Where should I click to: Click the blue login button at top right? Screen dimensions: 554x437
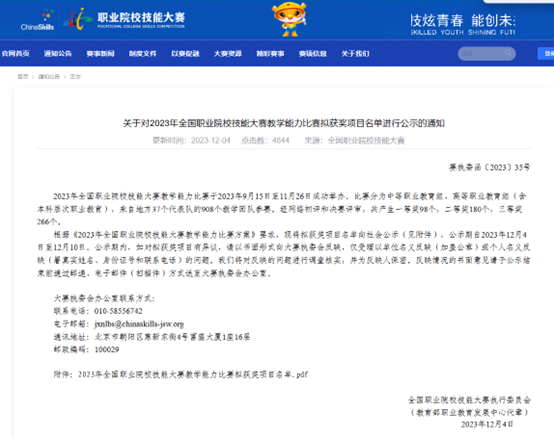point(547,53)
